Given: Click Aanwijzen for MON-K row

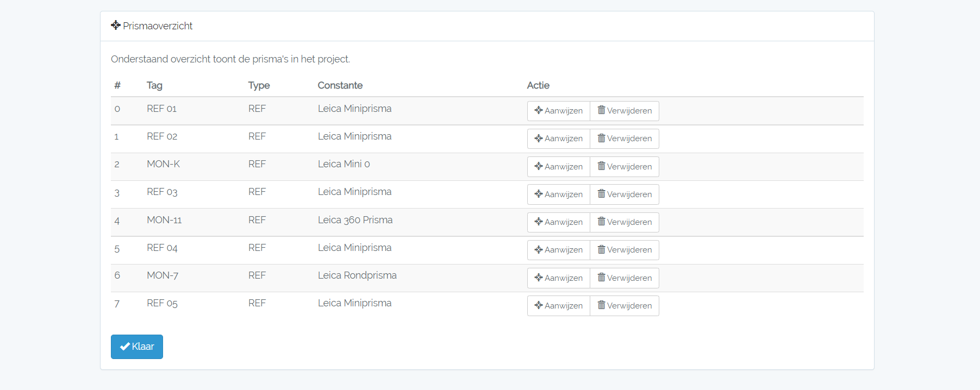Looking at the screenshot, I should [559, 167].
